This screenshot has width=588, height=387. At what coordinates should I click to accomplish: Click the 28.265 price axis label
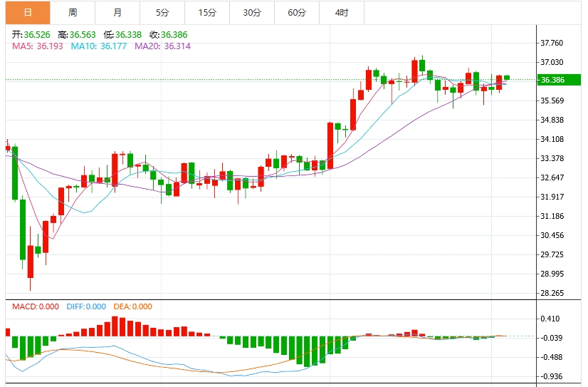coord(552,293)
